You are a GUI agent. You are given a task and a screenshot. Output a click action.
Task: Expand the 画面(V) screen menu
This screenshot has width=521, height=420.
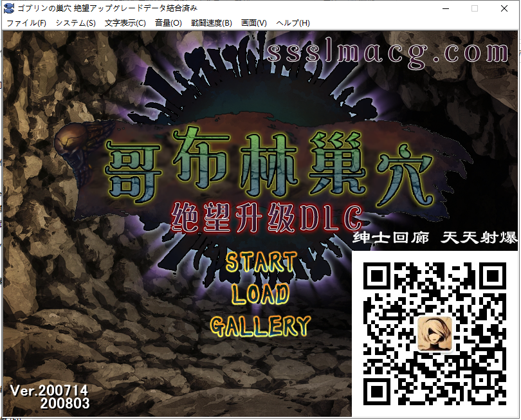click(253, 23)
